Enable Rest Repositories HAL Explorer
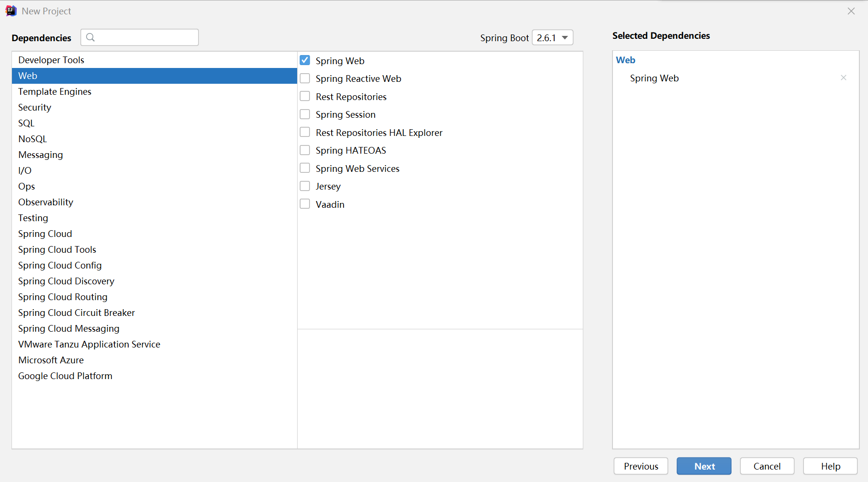The height and width of the screenshot is (482, 868). (x=305, y=132)
